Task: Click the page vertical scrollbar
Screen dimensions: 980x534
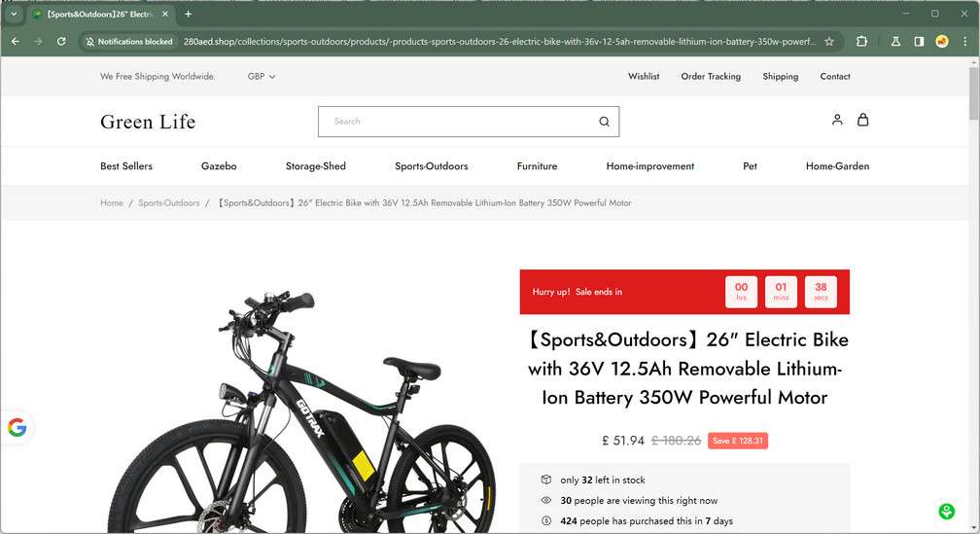Action: [x=974, y=294]
